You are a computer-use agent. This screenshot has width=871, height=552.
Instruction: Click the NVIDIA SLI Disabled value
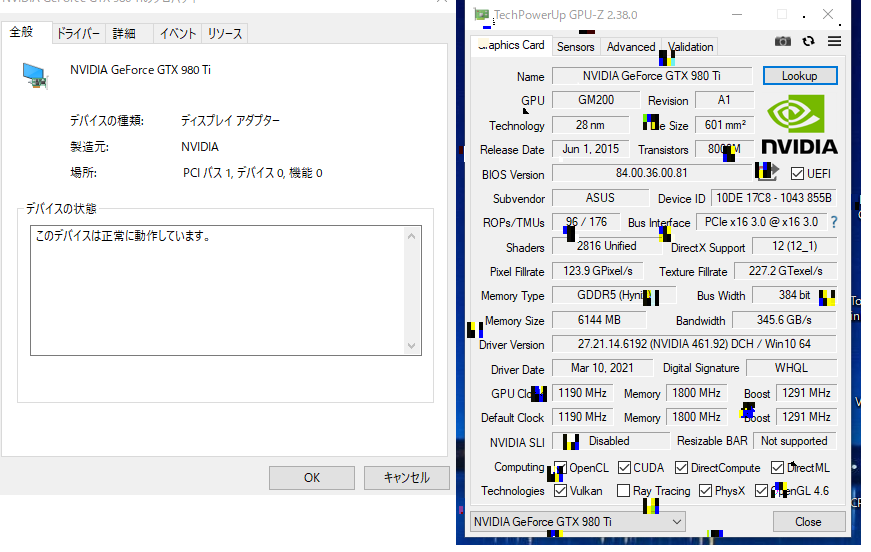coord(611,441)
